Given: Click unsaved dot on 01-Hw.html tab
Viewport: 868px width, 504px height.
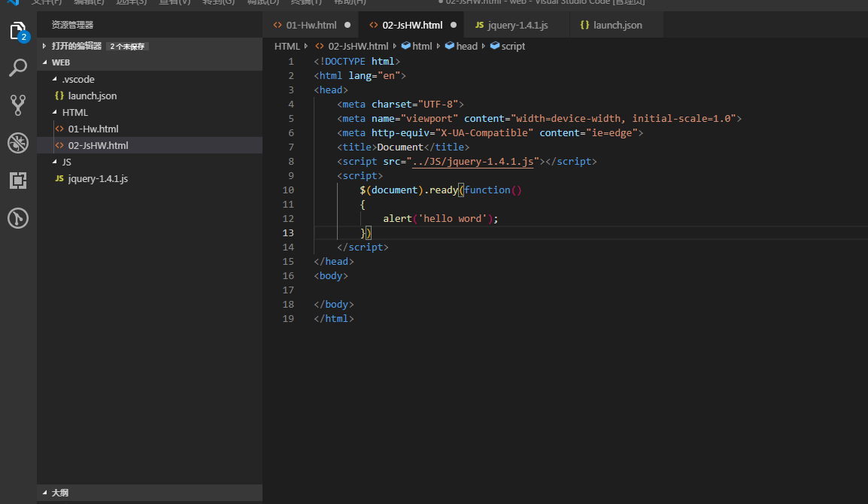Looking at the screenshot, I should [347, 25].
